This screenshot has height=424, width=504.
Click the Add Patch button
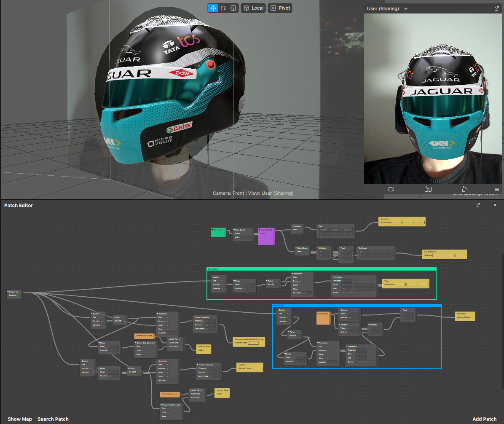point(484,419)
